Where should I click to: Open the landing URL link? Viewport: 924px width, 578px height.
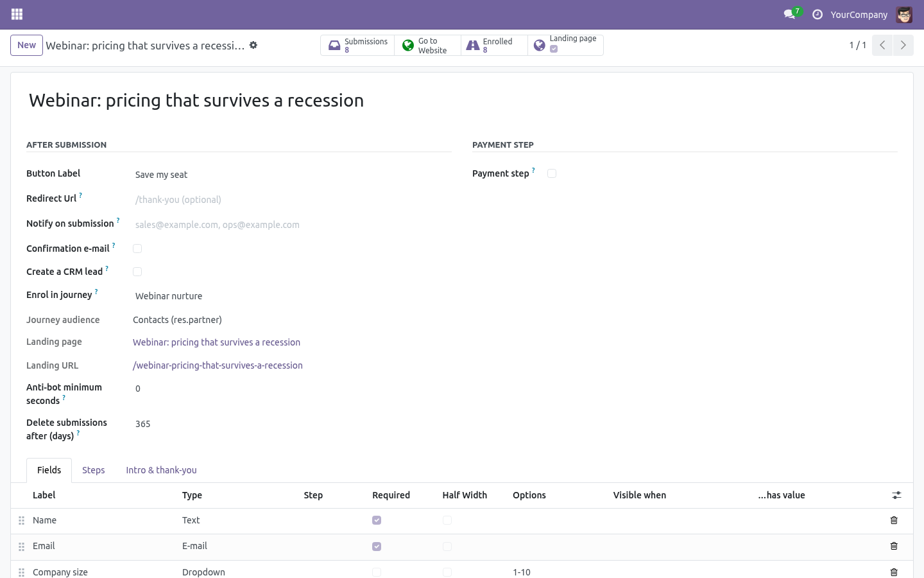pos(218,365)
